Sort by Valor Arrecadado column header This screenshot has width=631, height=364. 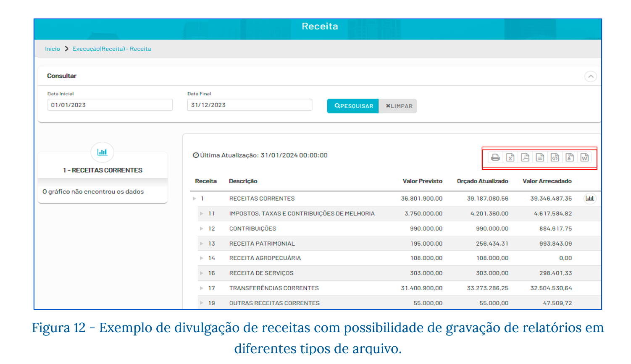(x=547, y=181)
